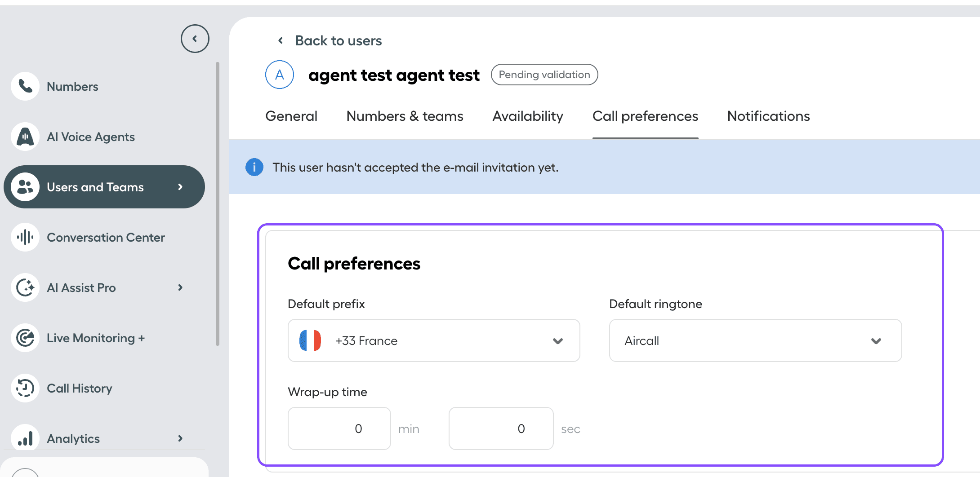Open Call History from the sidebar

[x=80, y=388]
